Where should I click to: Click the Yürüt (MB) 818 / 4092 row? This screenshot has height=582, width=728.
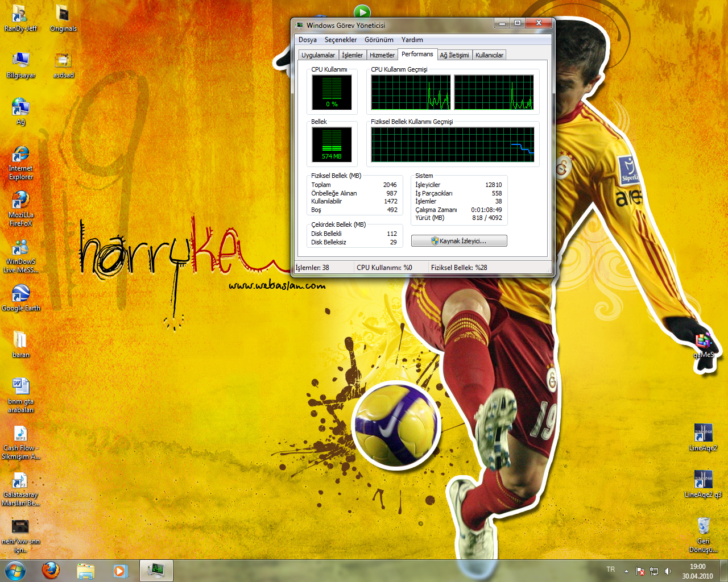(x=458, y=218)
